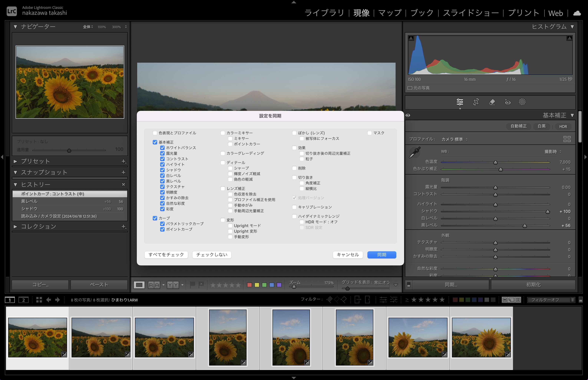Viewport: 588px width, 380px height.
Task: Click the cloud sync status icon
Action: (x=577, y=13)
